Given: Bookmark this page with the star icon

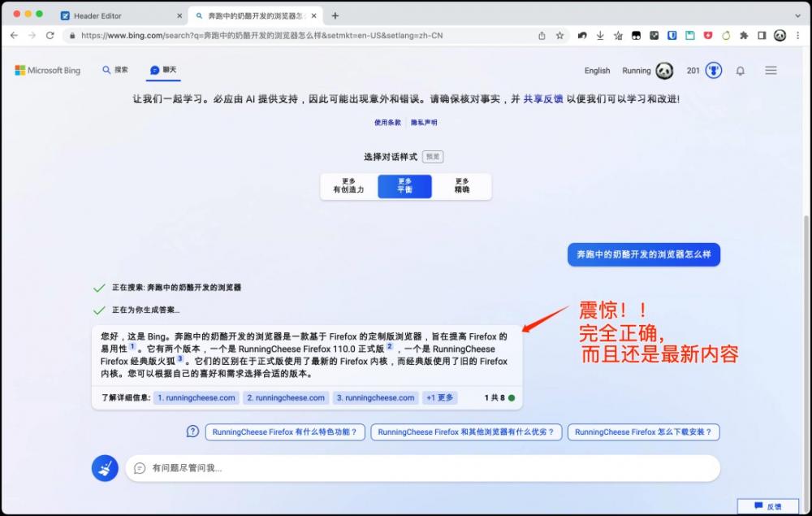Looking at the screenshot, I should pos(559,36).
